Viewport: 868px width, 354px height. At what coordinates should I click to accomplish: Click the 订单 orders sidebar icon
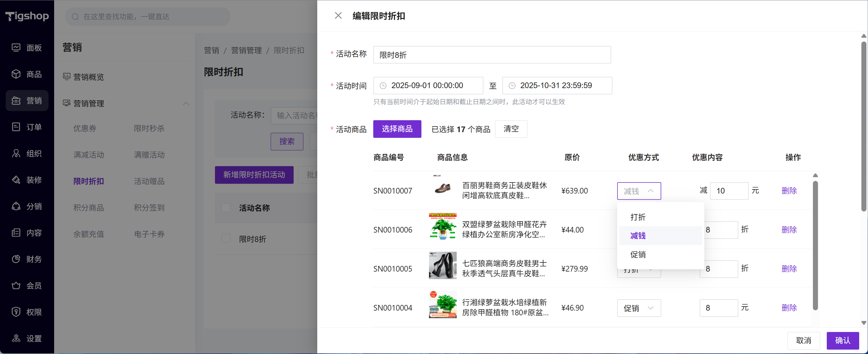point(16,127)
